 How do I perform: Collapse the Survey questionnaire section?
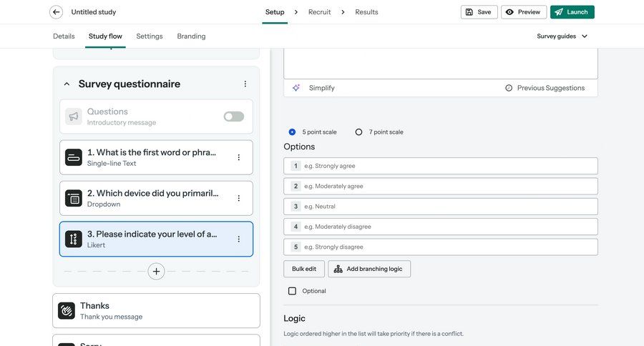pyautogui.click(x=67, y=84)
